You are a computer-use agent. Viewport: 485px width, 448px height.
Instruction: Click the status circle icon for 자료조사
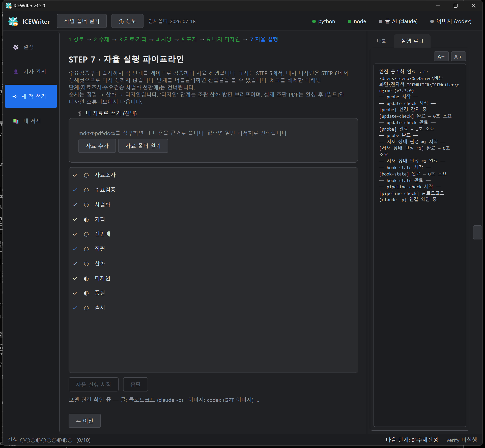tap(86, 175)
